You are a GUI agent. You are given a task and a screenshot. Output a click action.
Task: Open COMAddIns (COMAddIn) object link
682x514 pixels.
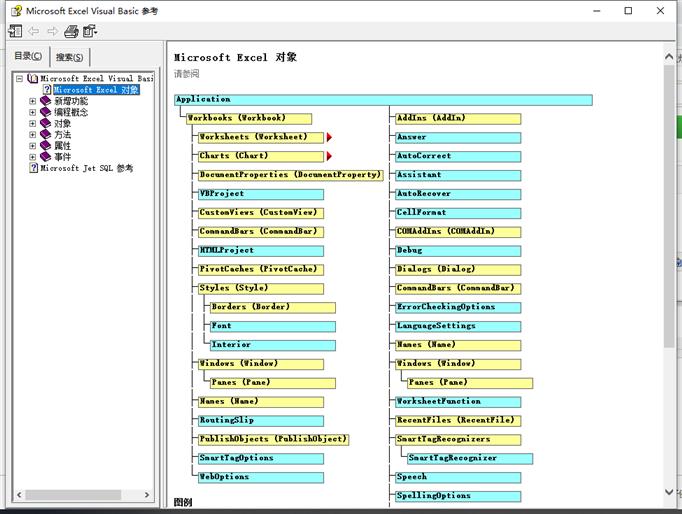click(458, 232)
